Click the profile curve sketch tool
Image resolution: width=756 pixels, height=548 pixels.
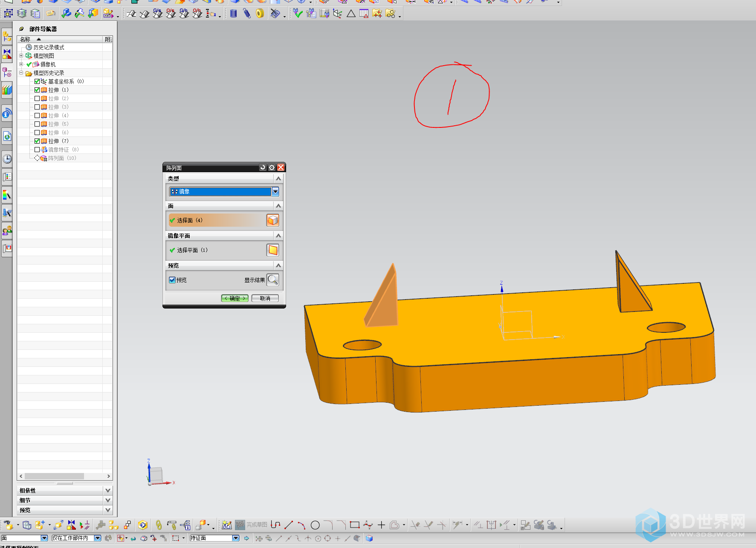point(275,525)
